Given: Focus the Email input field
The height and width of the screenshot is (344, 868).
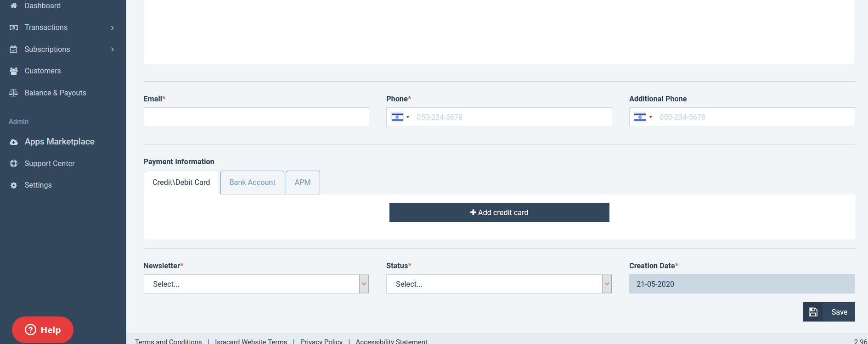Looking at the screenshot, I should point(256,117).
